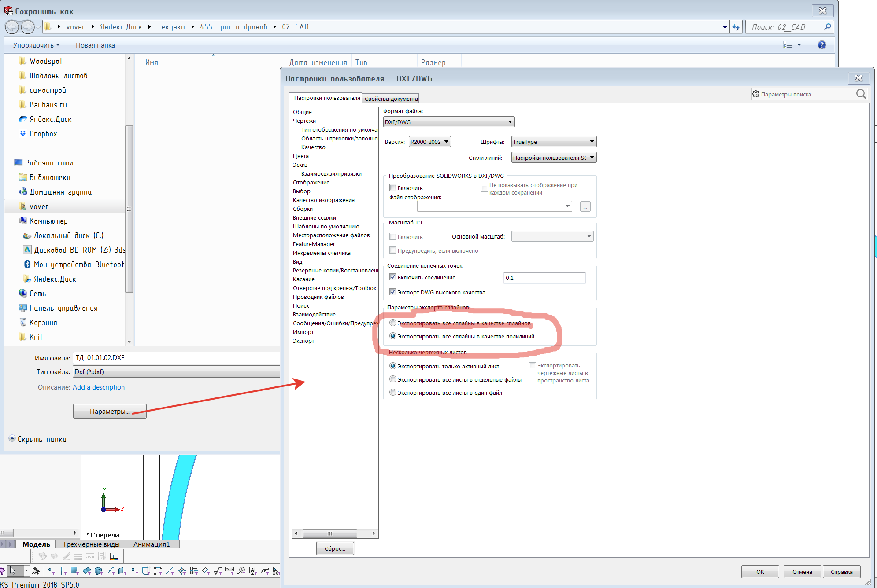Click the Color Display Mode icon
877x588 pixels.
coord(114,556)
